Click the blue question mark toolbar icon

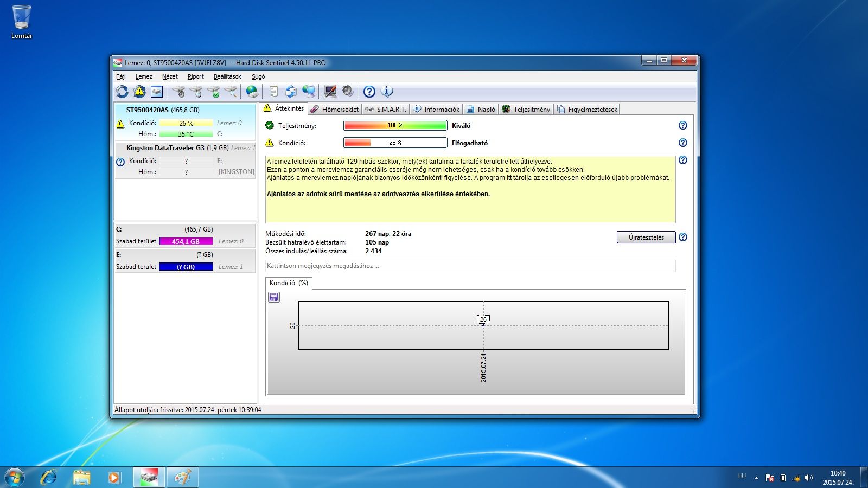369,92
